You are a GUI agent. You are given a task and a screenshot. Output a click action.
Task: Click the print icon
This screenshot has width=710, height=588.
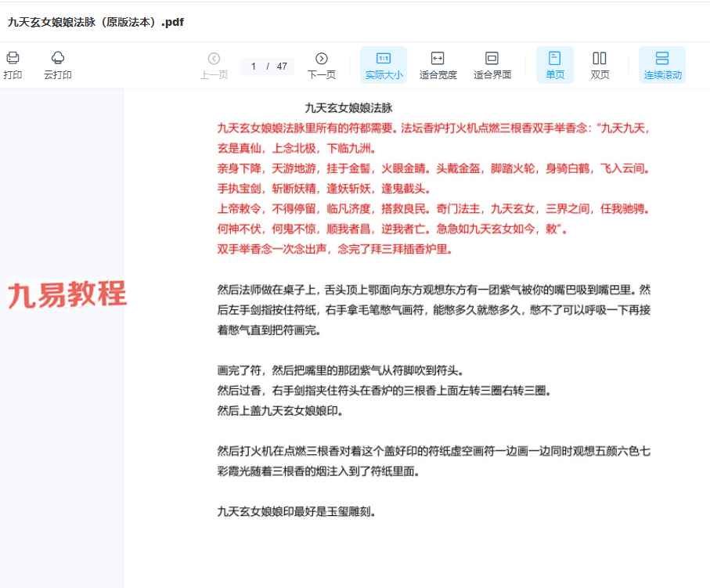point(13,59)
